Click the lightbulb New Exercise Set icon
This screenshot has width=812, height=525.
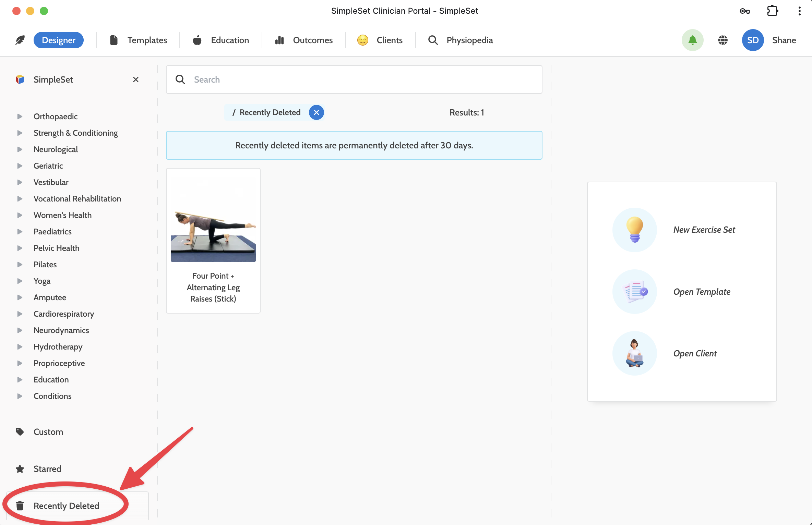pyautogui.click(x=634, y=230)
